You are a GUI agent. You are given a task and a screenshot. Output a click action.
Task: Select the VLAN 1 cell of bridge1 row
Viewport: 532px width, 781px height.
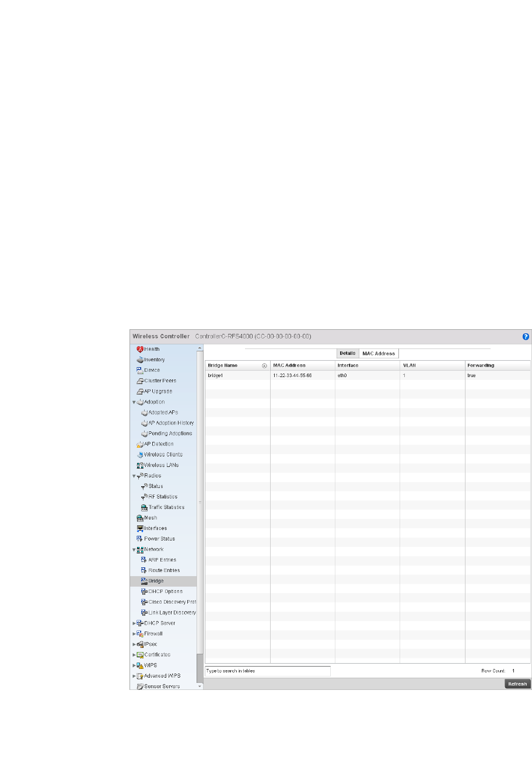(x=432, y=375)
